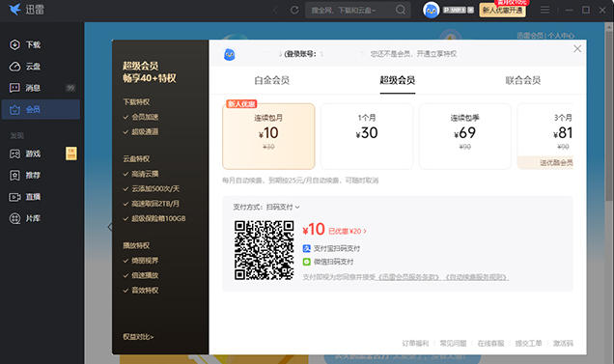Click the user avatar in title bar

[x=431, y=11]
